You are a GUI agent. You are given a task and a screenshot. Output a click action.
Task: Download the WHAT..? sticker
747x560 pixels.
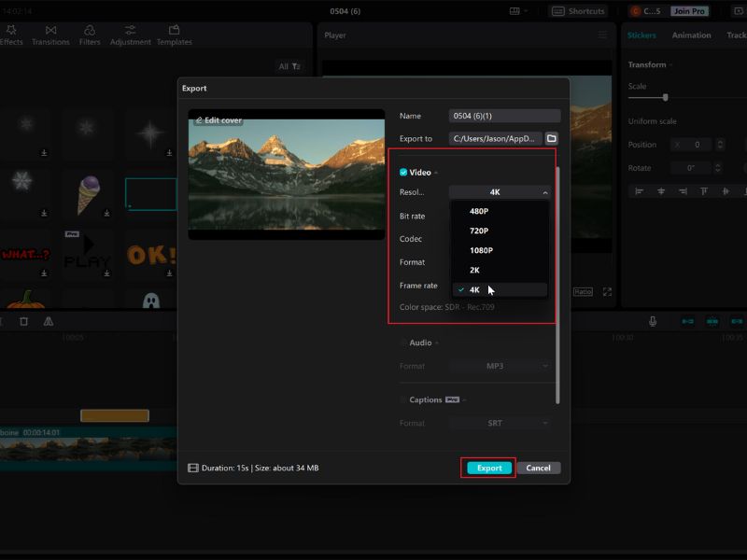[44, 273]
